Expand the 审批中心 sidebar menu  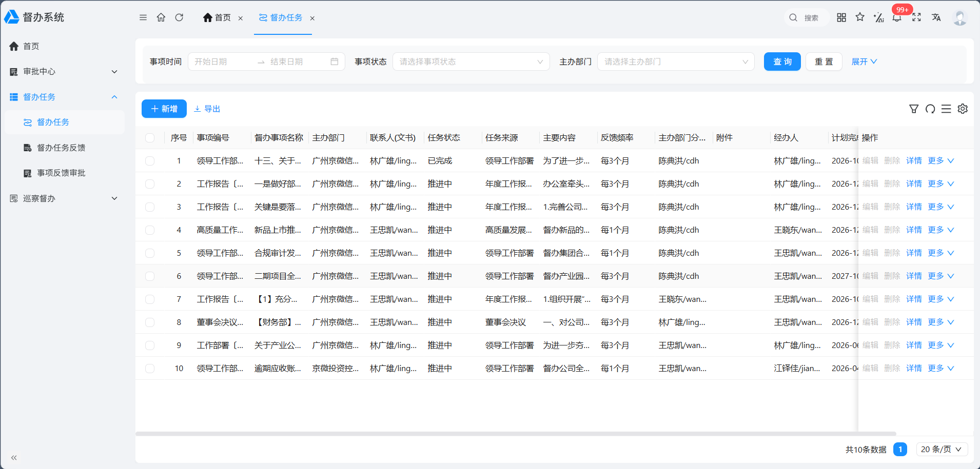tap(64, 72)
